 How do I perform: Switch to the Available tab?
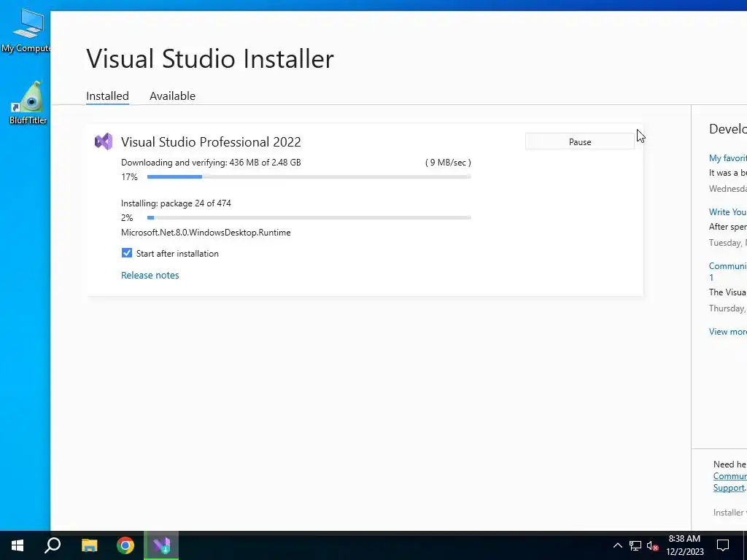point(172,96)
